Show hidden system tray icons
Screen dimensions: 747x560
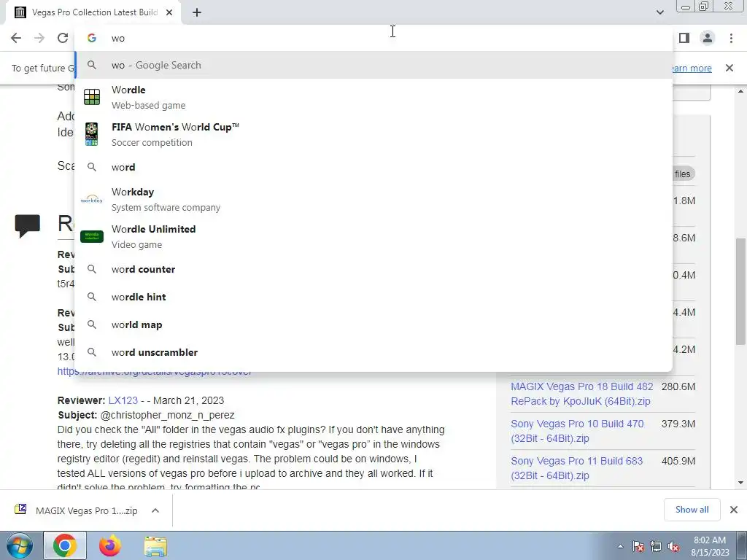coord(620,546)
